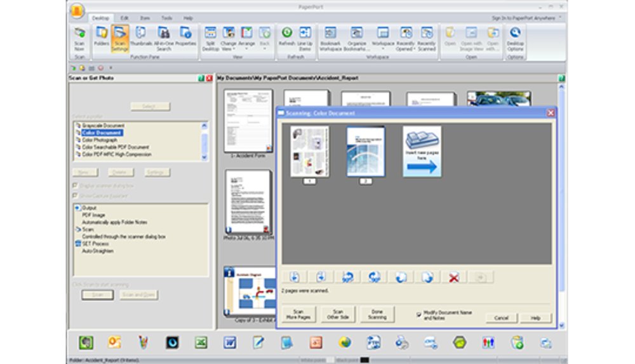This screenshot has height=364, width=635.
Task: Click the Excel icon in Send To bar
Action: tap(201, 342)
